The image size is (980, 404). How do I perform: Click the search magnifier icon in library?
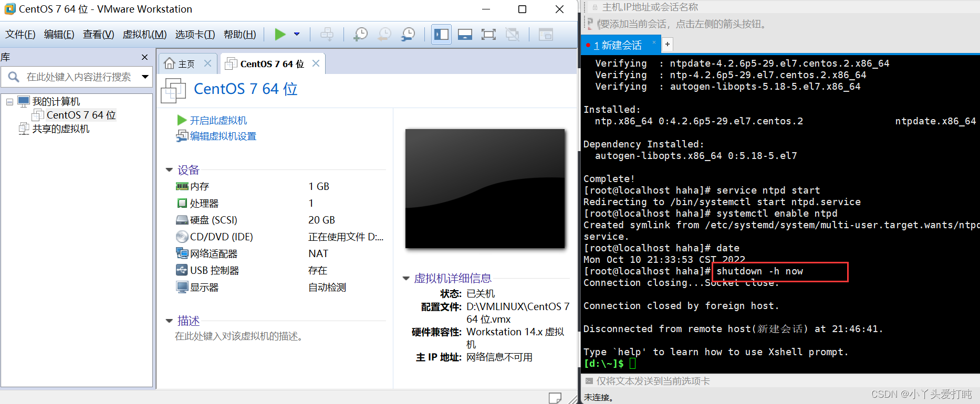pyautogui.click(x=14, y=77)
